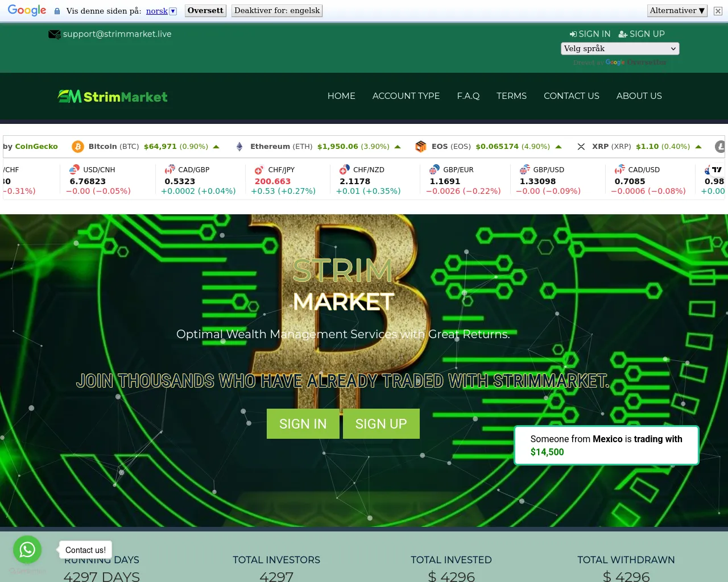Click the CHF/NZD rate 2.1178
This screenshot has height=582, width=728.
(355, 181)
